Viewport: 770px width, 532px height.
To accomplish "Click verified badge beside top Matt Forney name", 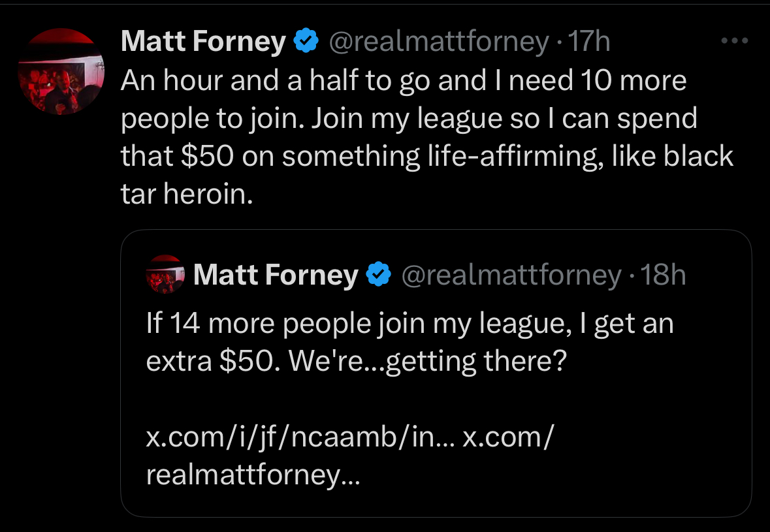I will [x=306, y=42].
